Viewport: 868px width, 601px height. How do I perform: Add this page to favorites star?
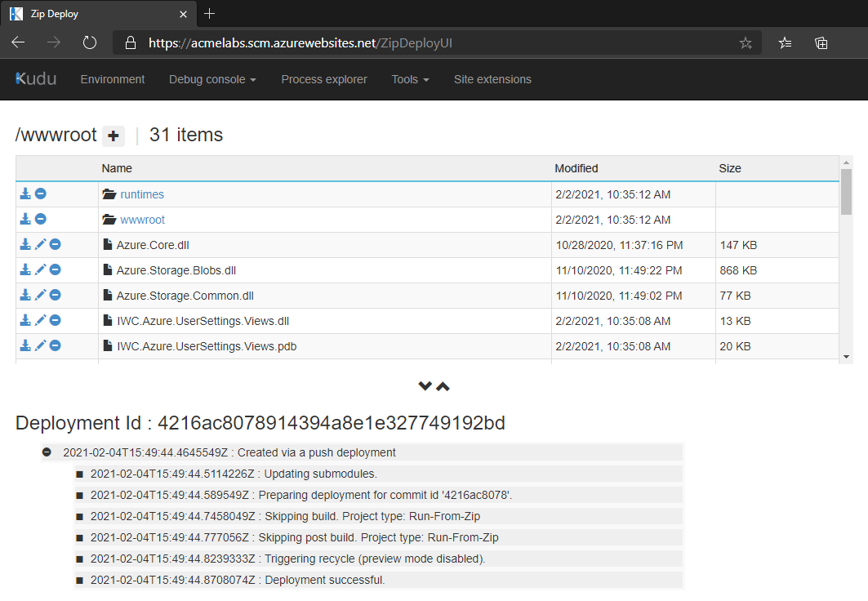(746, 43)
